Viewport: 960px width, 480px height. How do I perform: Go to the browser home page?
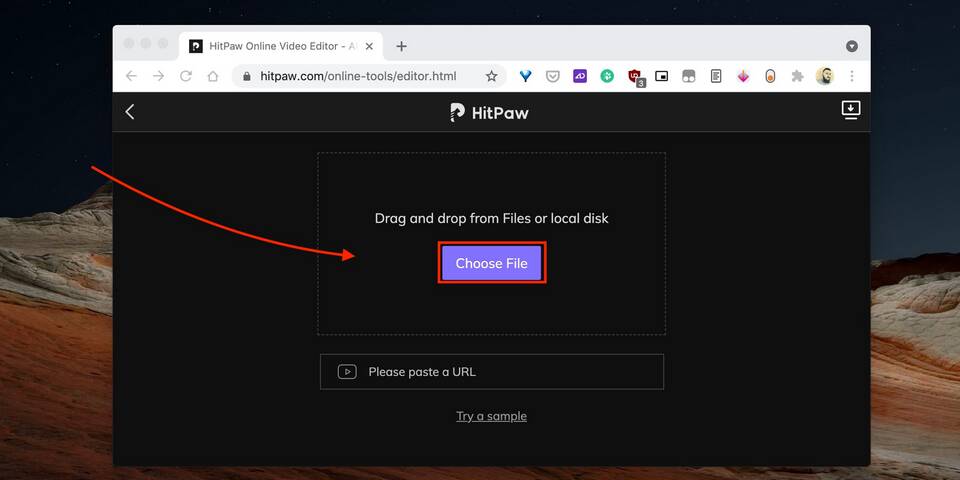[x=212, y=76]
